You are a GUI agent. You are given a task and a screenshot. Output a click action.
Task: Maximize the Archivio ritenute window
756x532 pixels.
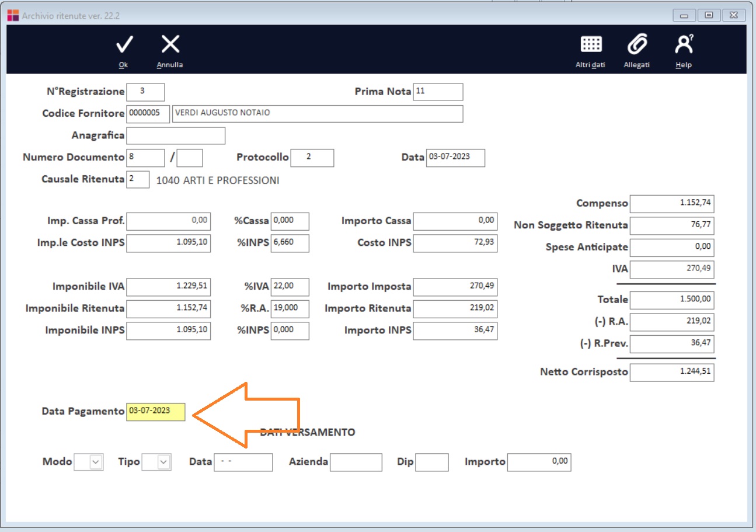pyautogui.click(x=709, y=16)
